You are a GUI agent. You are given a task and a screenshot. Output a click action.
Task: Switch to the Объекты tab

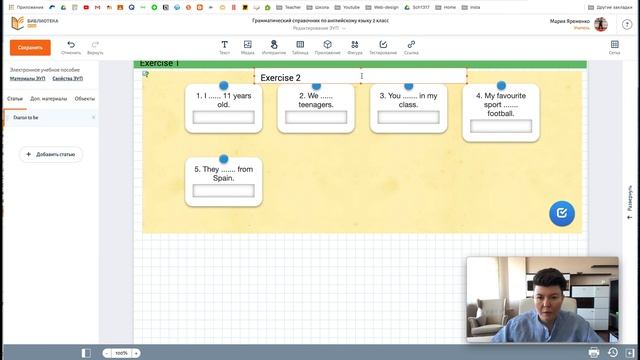coord(84,99)
